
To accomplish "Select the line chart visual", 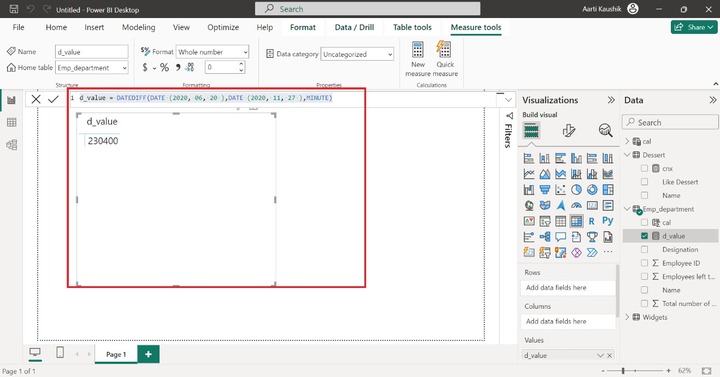I will coord(529,174).
